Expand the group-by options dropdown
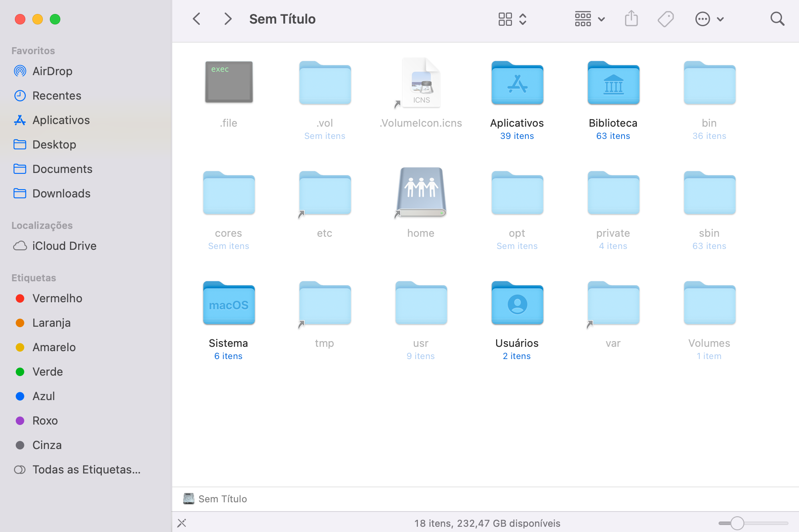 coord(589,19)
